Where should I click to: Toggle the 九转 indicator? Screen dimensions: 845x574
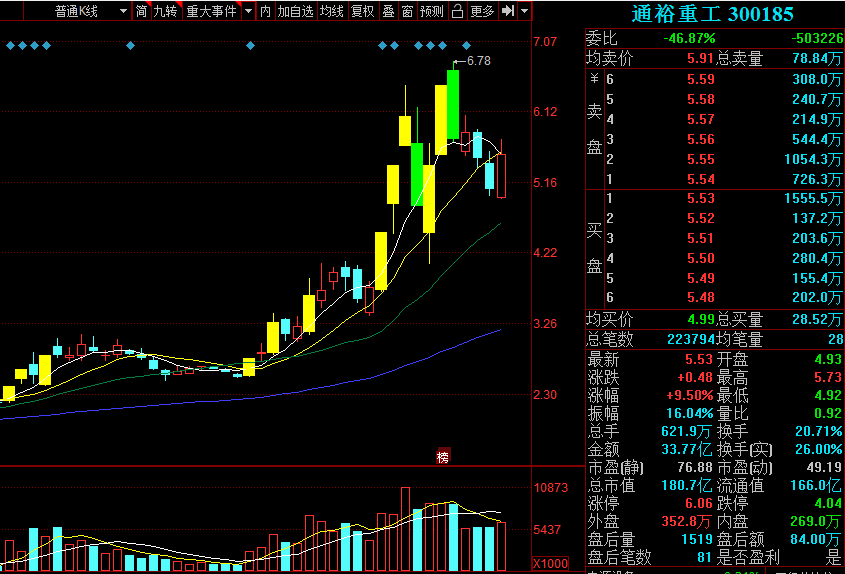[x=165, y=11]
